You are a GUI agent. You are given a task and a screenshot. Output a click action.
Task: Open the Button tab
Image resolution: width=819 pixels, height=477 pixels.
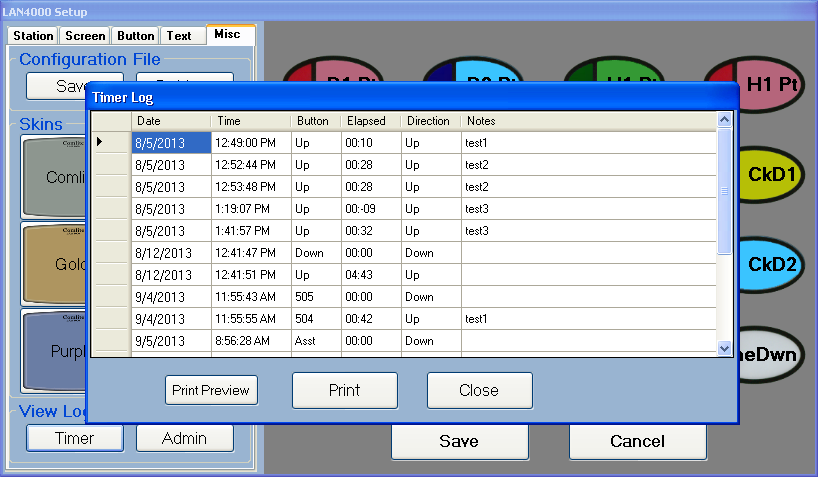pos(136,36)
